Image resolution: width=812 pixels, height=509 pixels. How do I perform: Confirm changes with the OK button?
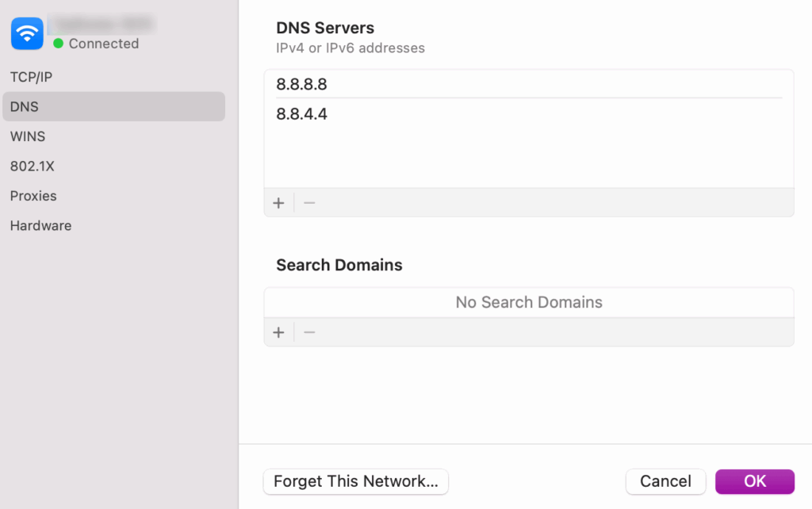coord(754,481)
